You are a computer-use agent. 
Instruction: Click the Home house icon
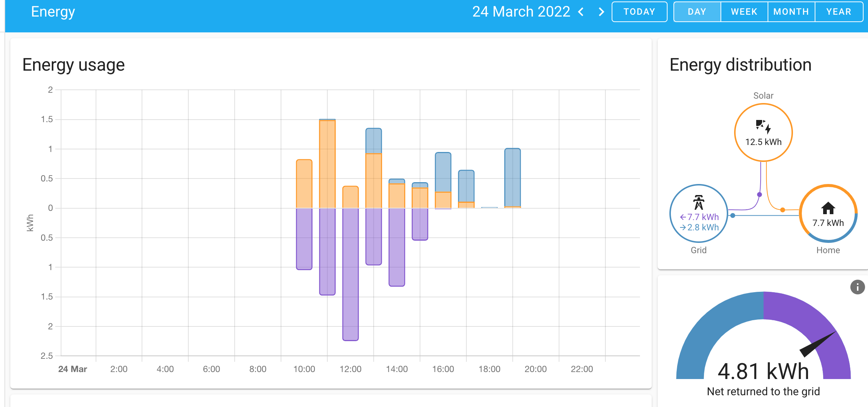coord(828,208)
